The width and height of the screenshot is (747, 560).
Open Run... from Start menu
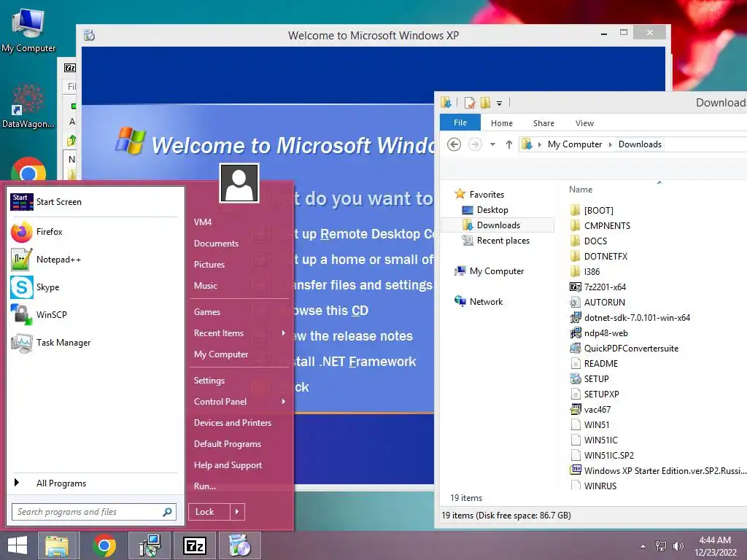point(205,486)
